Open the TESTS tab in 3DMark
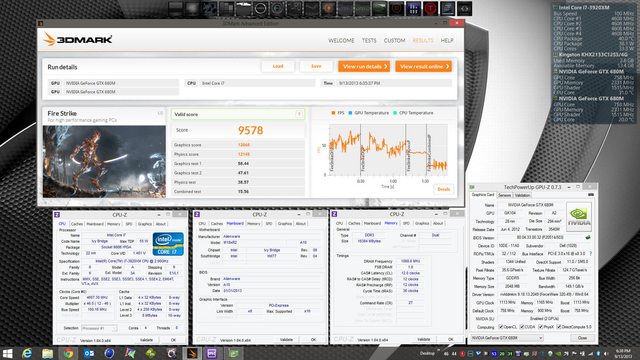Screen dimensions: 640x360 click(369, 40)
